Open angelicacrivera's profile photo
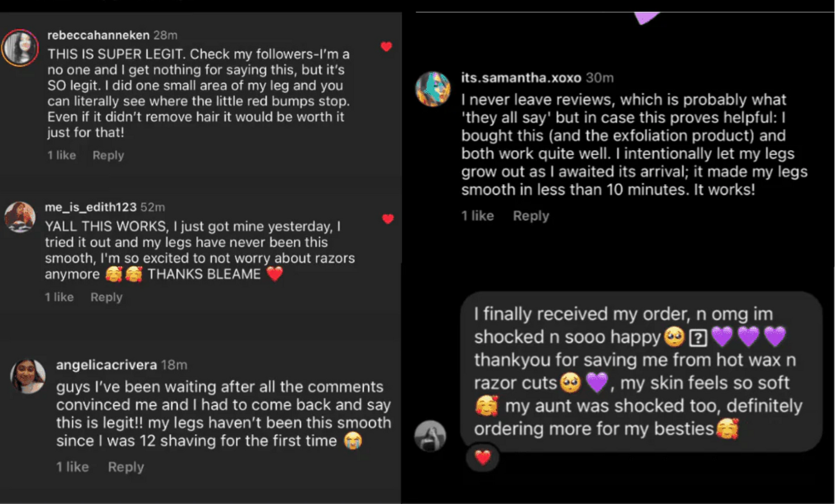This screenshot has height=504, width=838. point(28,376)
